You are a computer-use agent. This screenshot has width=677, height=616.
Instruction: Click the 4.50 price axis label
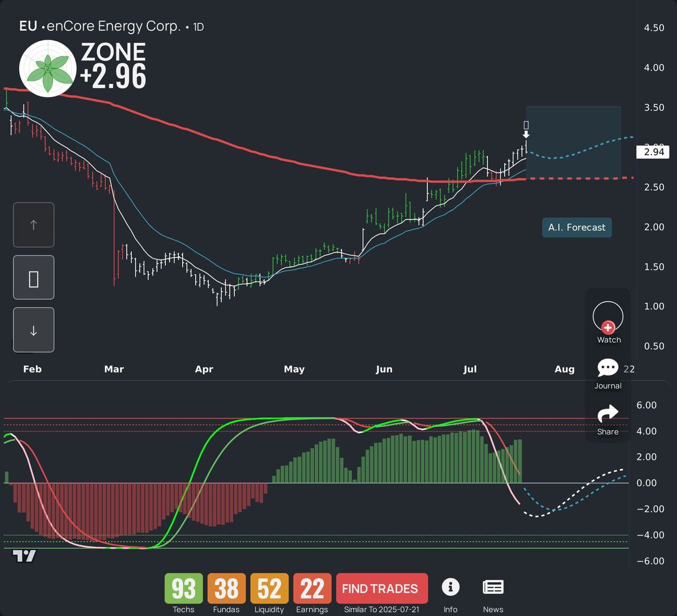(x=654, y=27)
